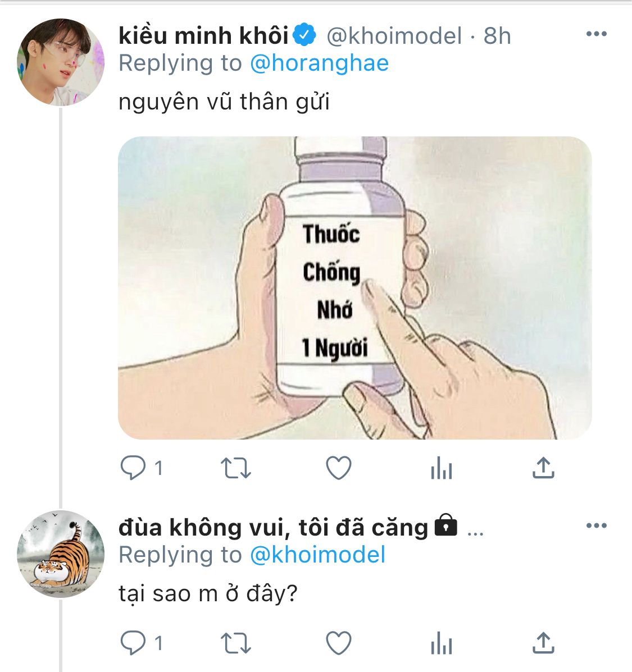Screen dimensions: 632x672
Task: Click the kiều minh khôi display name
Action: coord(203,35)
